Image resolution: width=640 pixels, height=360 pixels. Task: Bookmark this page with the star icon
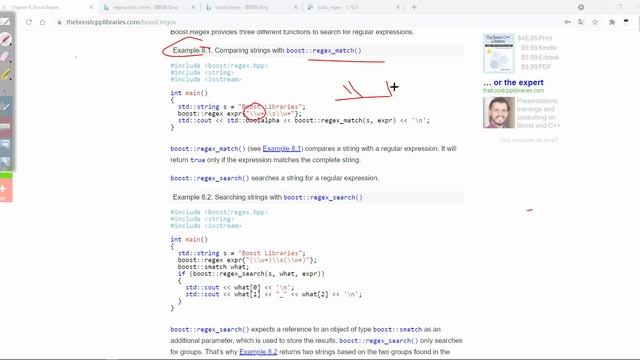tap(595, 22)
